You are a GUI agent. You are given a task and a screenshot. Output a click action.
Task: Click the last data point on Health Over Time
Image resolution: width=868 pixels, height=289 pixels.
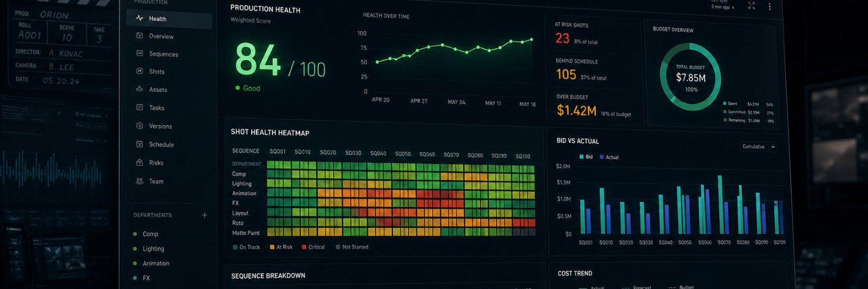click(x=531, y=39)
